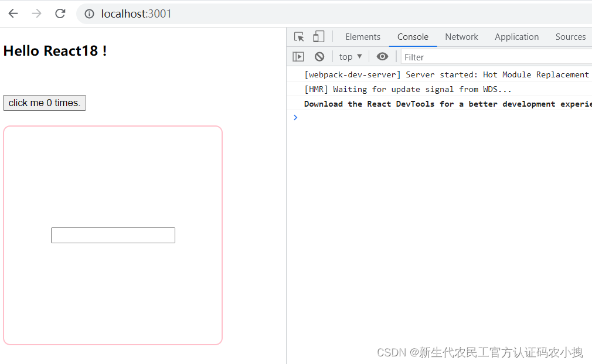Focus the console Filter field
592x364 pixels.
pos(496,57)
